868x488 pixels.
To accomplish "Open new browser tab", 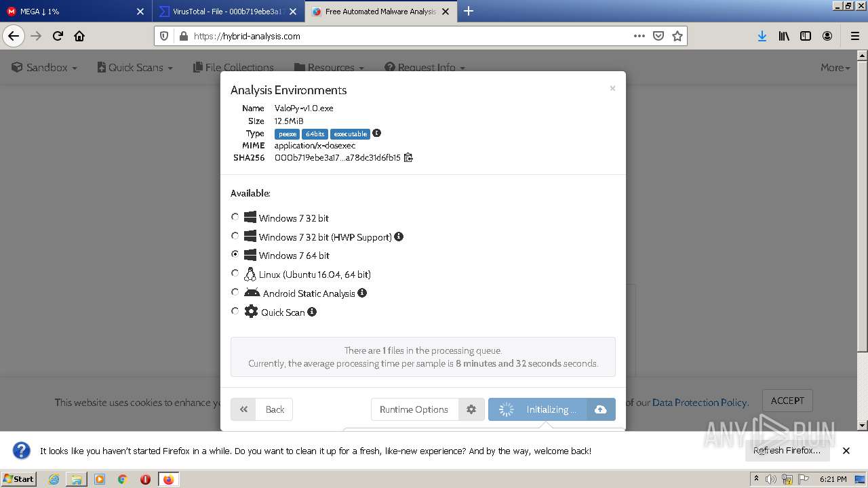I will click(469, 11).
